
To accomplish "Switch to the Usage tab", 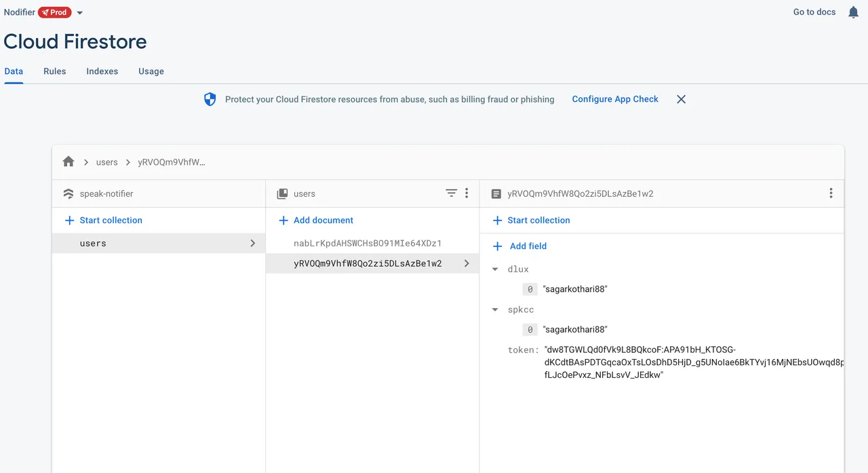I will point(151,71).
